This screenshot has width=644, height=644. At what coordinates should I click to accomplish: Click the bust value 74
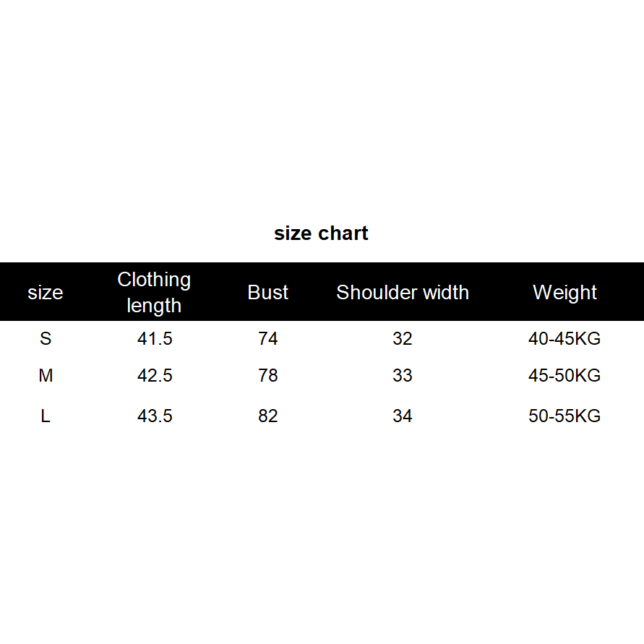(267, 338)
